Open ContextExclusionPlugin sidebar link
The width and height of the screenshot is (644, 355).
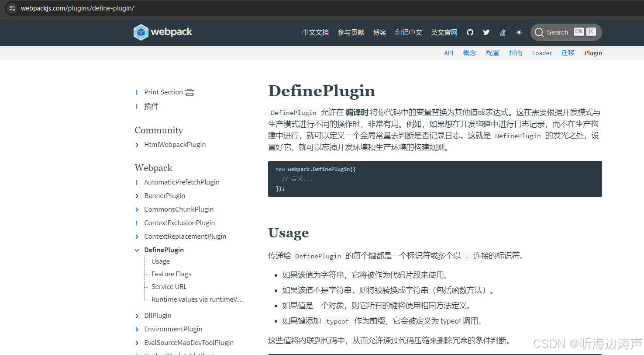[179, 223]
